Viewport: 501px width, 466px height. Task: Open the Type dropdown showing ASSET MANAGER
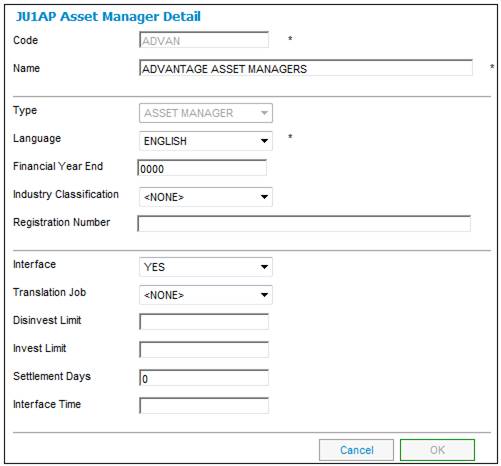coord(206,113)
